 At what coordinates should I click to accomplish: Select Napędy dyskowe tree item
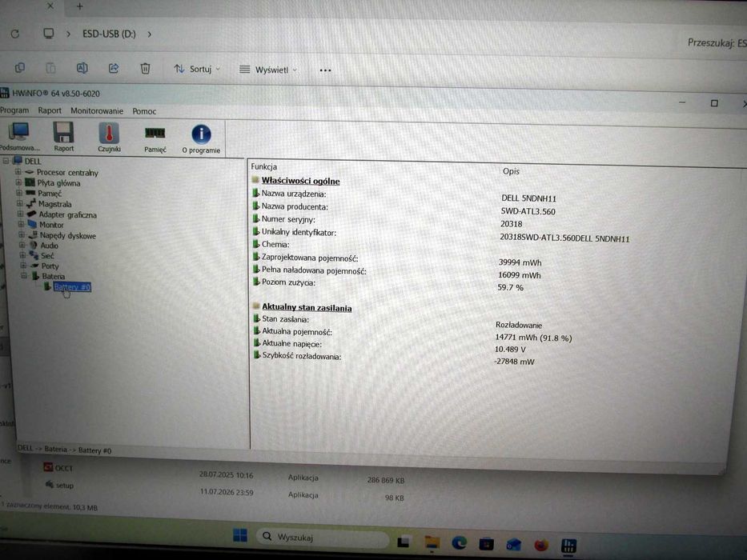click(x=67, y=236)
